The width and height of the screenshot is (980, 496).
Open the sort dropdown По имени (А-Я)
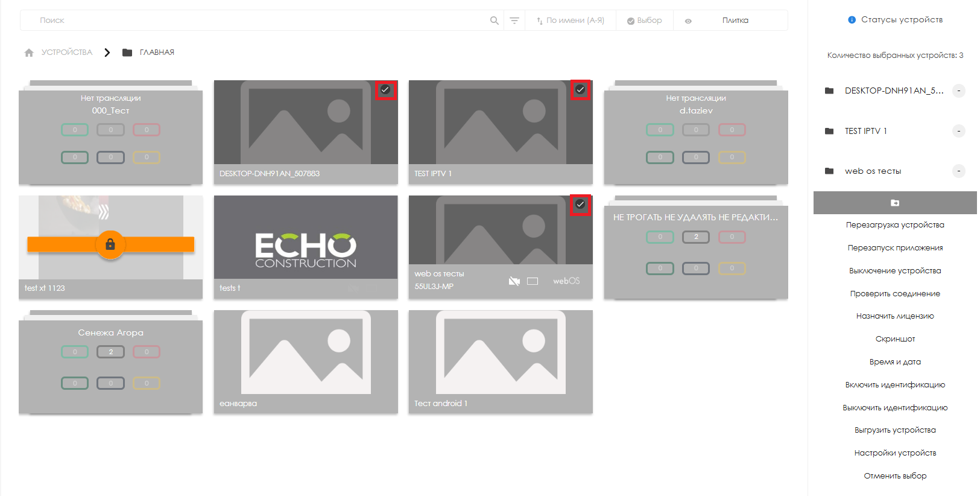(x=571, y=21)
